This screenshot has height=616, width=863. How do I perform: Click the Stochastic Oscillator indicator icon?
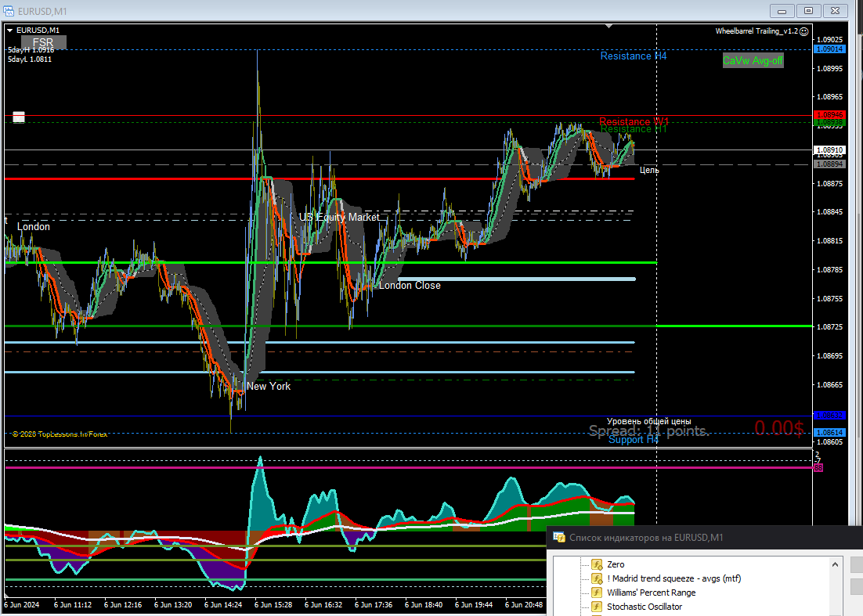597,607
